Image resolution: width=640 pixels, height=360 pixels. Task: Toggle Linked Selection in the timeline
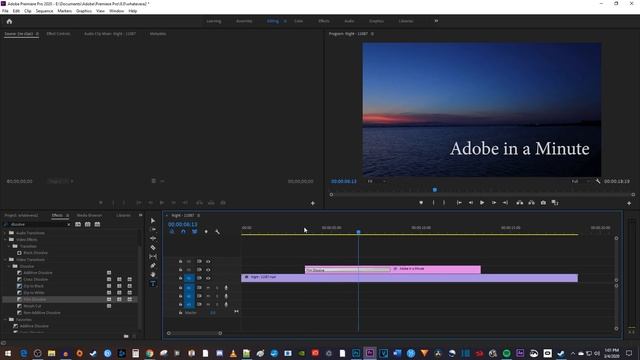pyautogui.click(x=195, y=232)
